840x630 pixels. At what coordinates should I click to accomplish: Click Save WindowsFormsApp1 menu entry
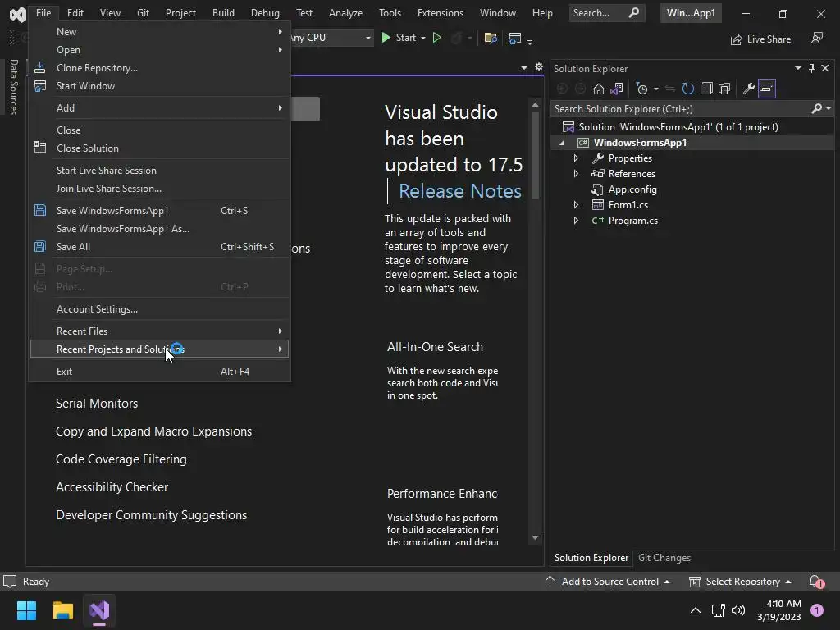click(160, 211)
